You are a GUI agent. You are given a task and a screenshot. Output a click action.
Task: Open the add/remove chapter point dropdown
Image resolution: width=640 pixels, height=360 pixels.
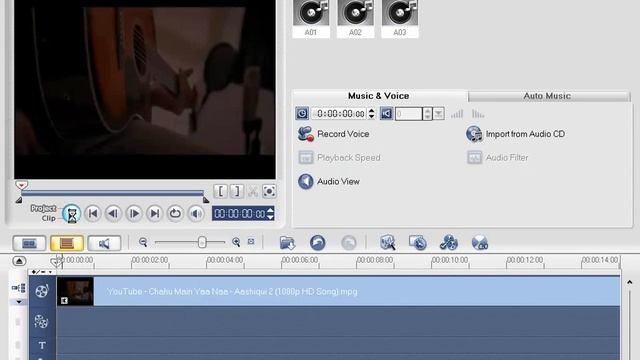pyautogui.click(x=42, y=272)
